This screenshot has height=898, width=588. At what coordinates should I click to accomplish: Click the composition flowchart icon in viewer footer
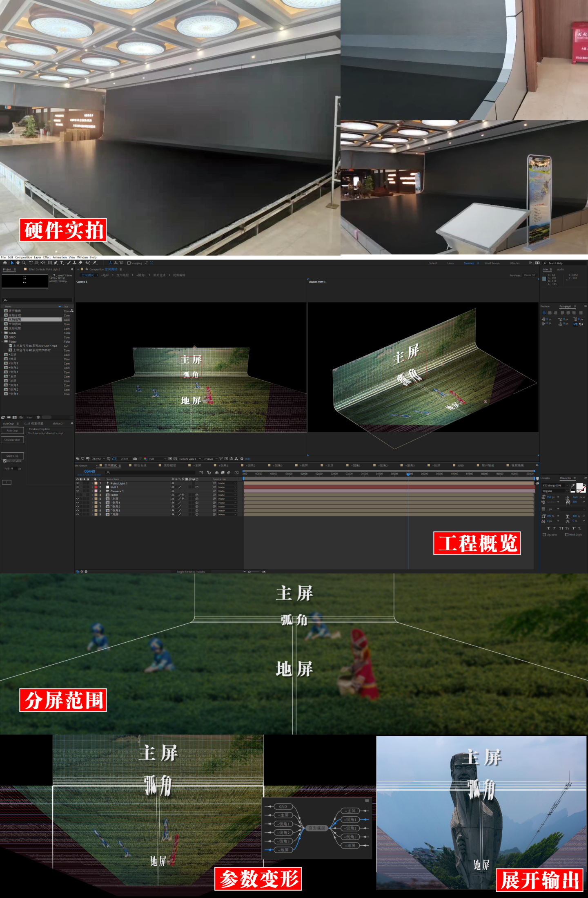(x=236, y=459)
